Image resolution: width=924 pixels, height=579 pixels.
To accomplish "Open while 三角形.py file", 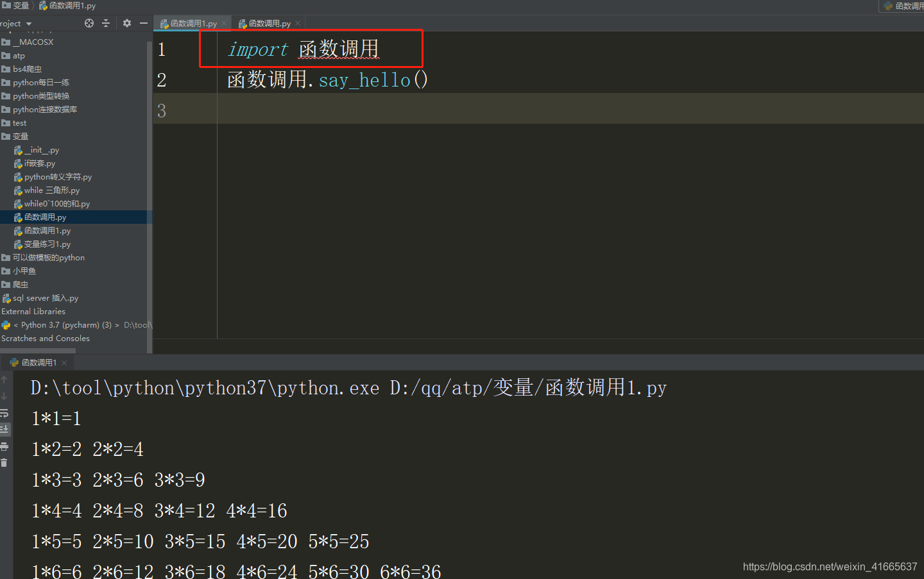I will (x=47, y=190).
